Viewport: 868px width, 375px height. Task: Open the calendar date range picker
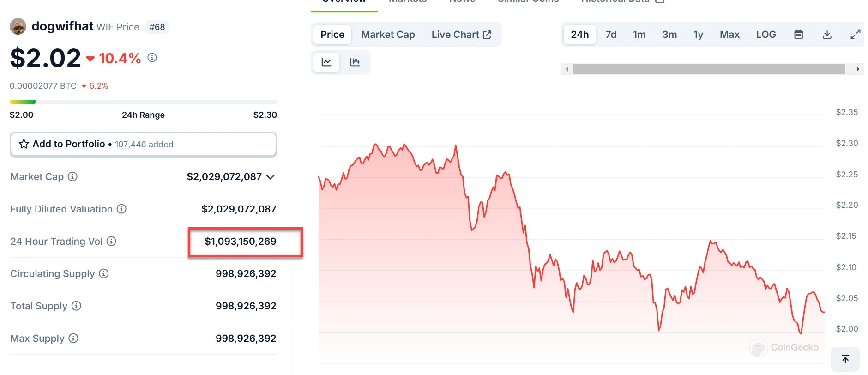pyautogui.click(x=798, y=35)
